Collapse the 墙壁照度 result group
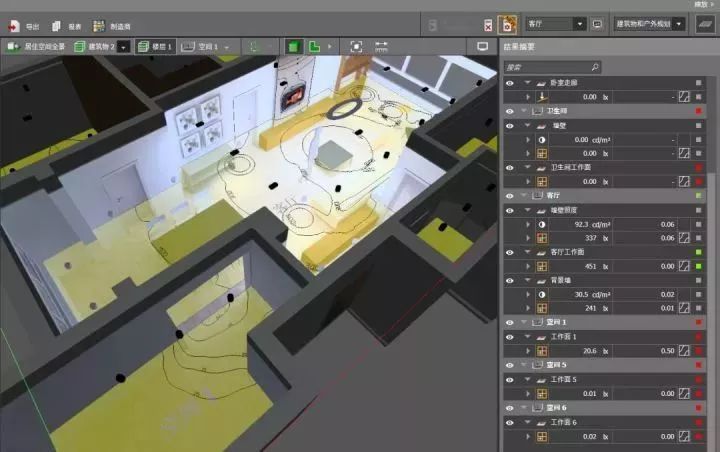The width and height of the screenshot is (720, 452). pyautogui.click(x=527, y=210)
